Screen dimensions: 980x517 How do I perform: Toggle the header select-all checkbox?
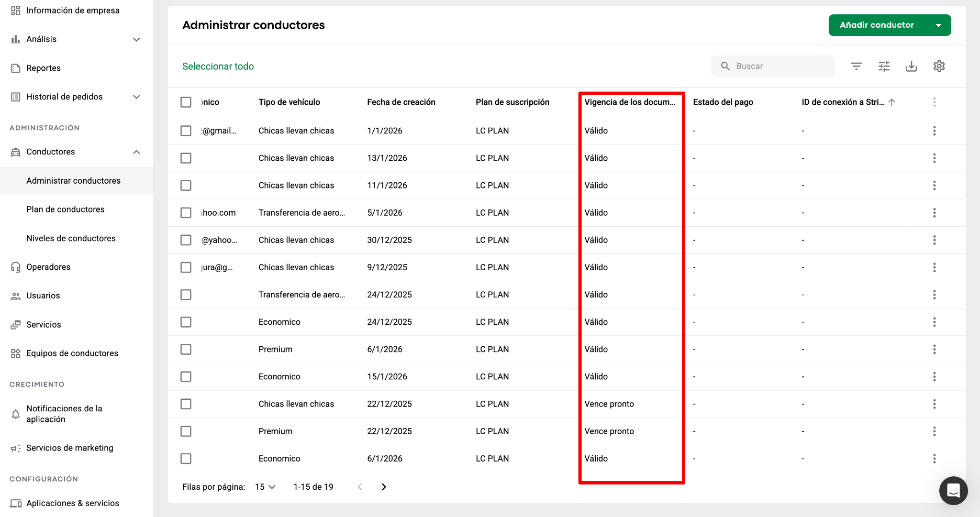tap(186, 102)
